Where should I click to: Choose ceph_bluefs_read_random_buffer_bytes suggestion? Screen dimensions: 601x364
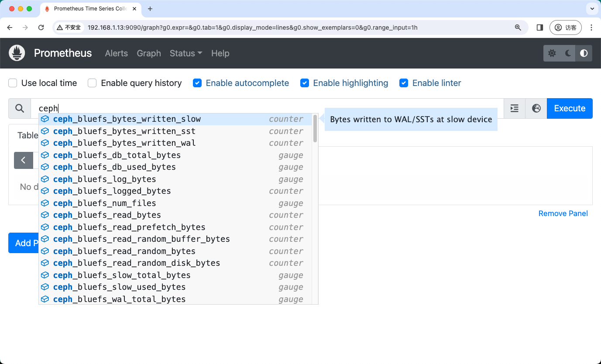pyautogui.click(x=175, y=239)
